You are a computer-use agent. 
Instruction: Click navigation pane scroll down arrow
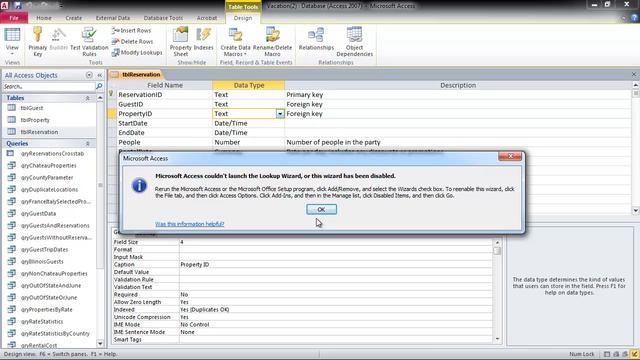click(100, 344)
